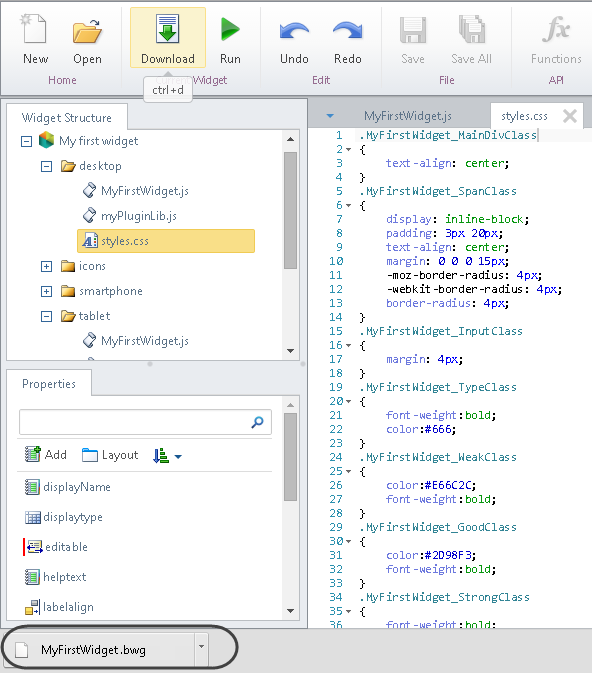Select myPluginLib.js in the widget tree
This screenshot has height=673, width=592.
pyautogui.click(x=139, y=216)
